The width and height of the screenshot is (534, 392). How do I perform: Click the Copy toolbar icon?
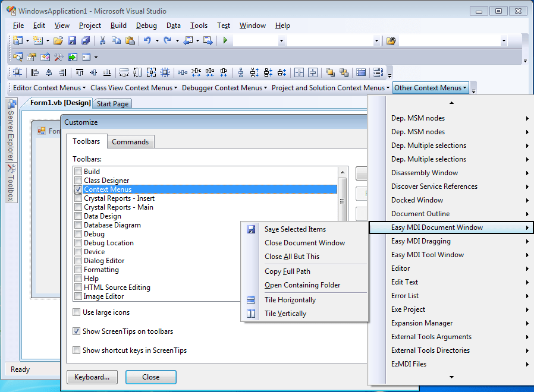[116, 40]
